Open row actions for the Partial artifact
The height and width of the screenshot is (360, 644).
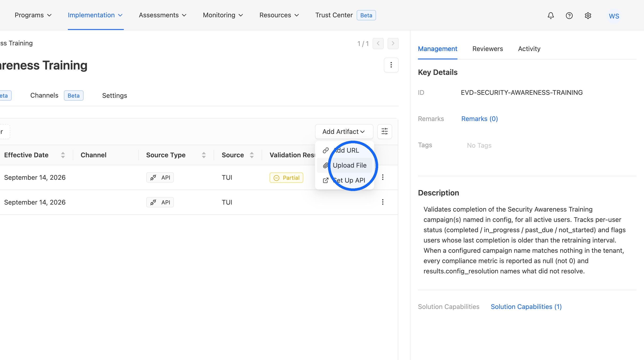click(383, 177)
